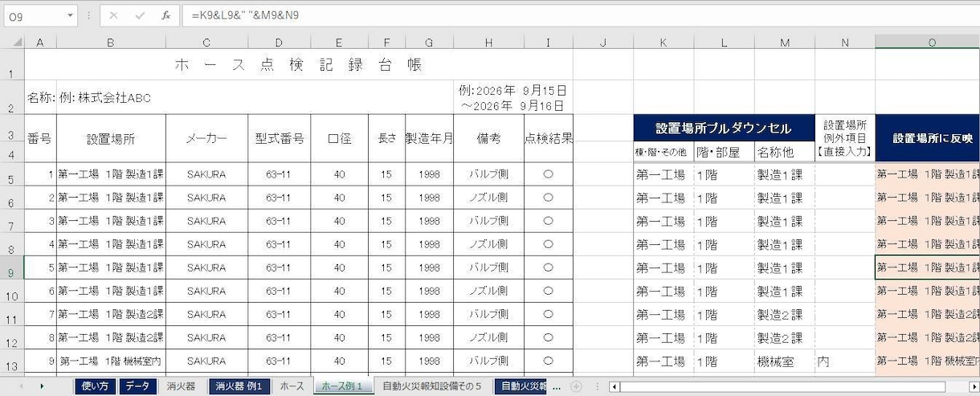Screen dimensions: 980x396
Task: Click the ○ result cell in row 5
Action: [548, 174]
